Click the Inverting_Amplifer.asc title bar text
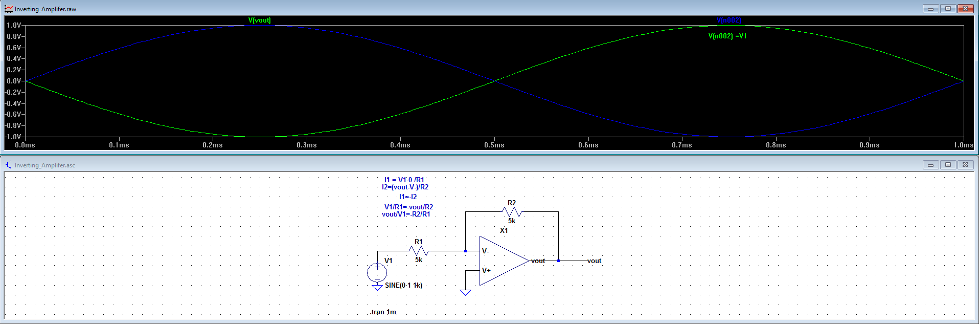980x324 pixels. click(45, 165)
